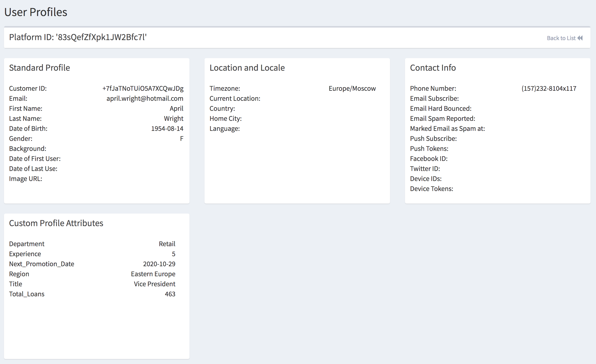Click the Location and Locale heading

(x=247, y=68)
